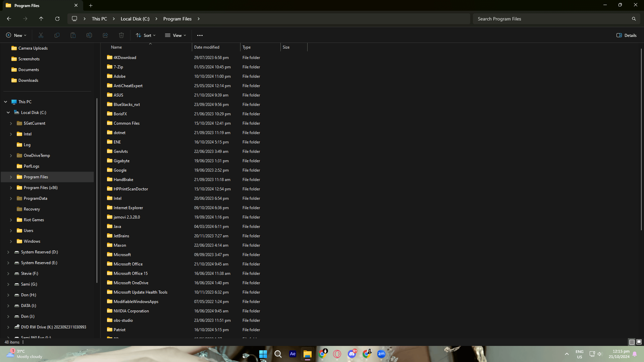Select Users folder in the tree
This screenshot has width=644, height=362.
29,231
